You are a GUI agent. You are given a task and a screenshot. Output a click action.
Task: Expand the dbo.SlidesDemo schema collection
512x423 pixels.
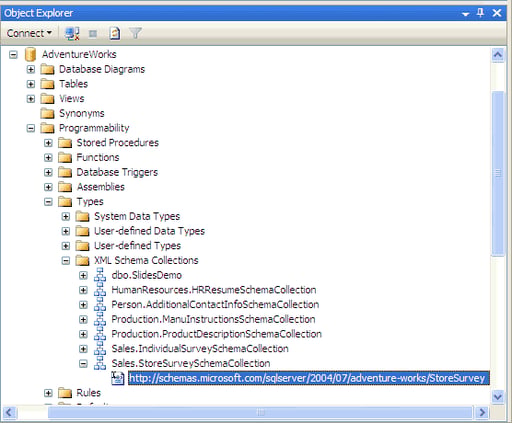pyautogui.click(x=83, y=275)
